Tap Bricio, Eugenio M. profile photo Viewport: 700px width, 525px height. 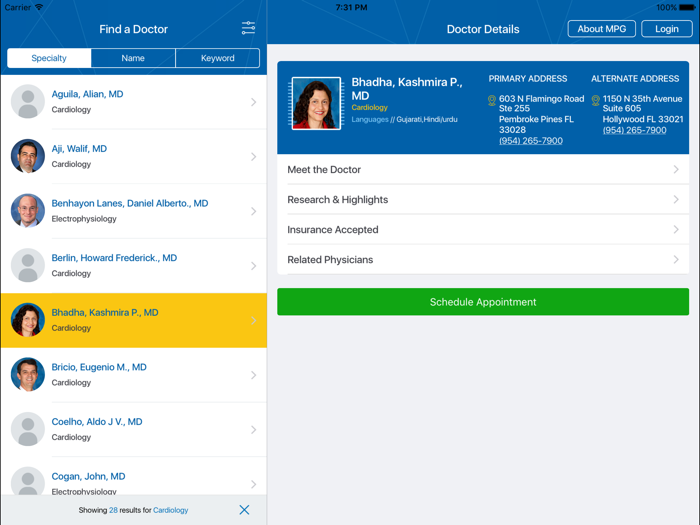point(28,375)
